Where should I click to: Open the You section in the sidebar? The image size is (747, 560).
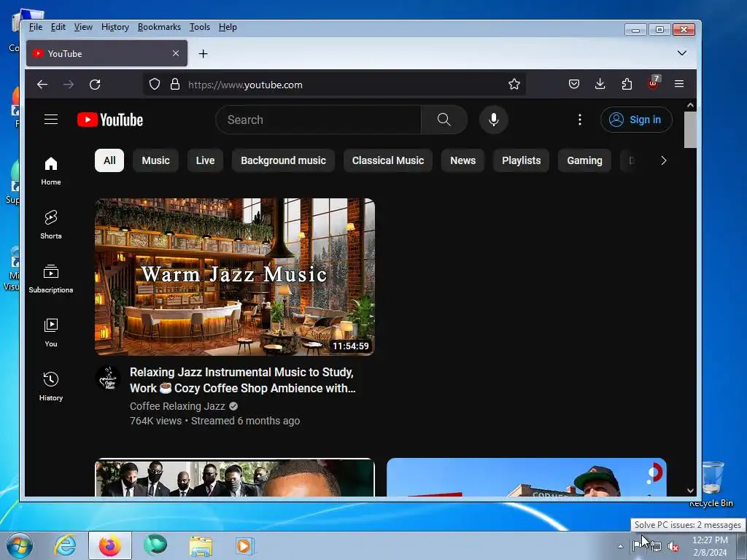click(51, 332)
